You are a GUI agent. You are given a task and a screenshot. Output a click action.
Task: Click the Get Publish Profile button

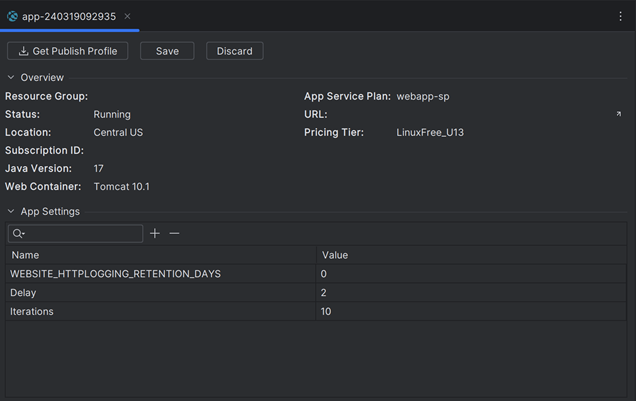(67, 51)
